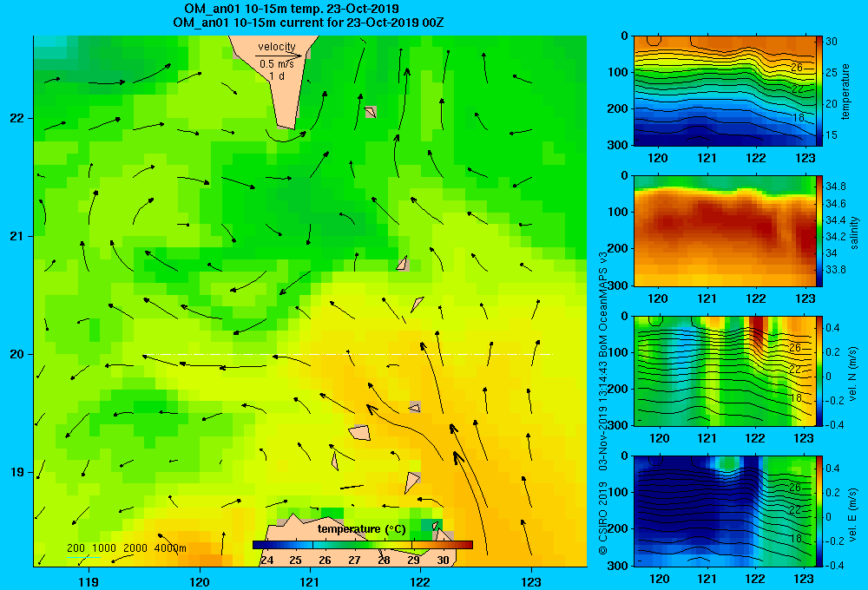Click depth label 300 on temperature section axis
Viewport: 868px width, 590px height.
pyautogui.click(x=618, y=145)
